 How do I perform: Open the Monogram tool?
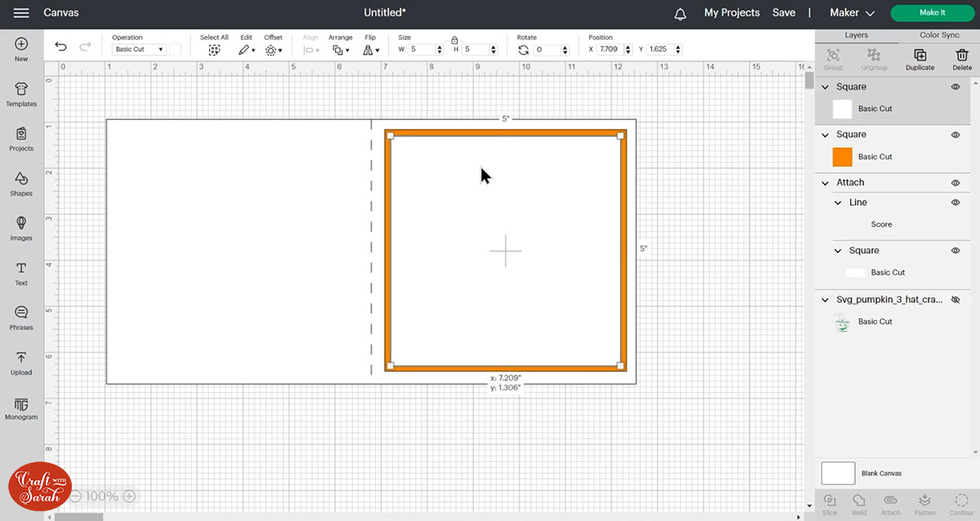[21, 408]
